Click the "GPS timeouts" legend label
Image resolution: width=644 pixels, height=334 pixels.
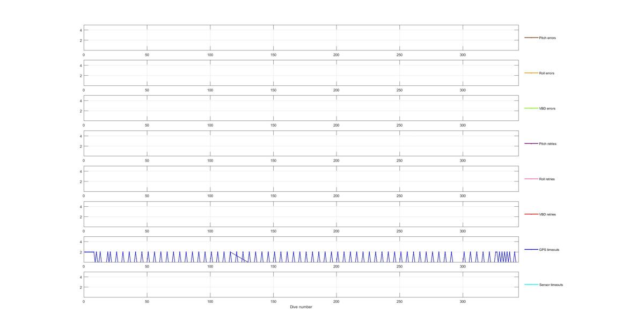549,250
